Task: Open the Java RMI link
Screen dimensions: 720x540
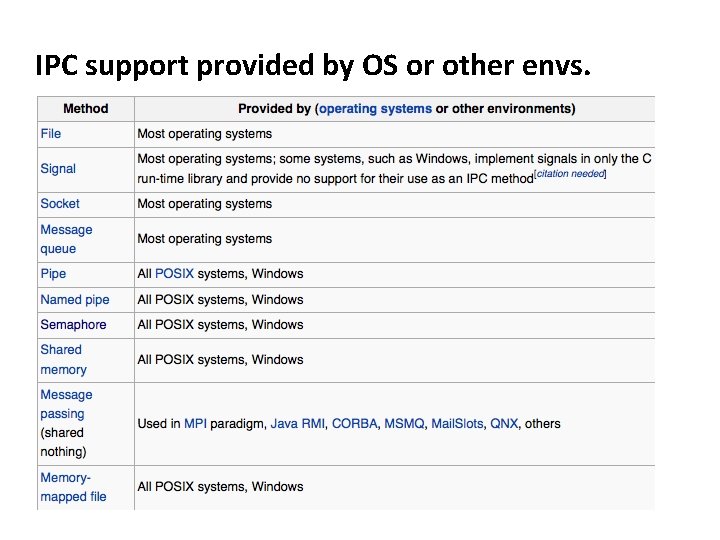Action: (x=297, y=423)
